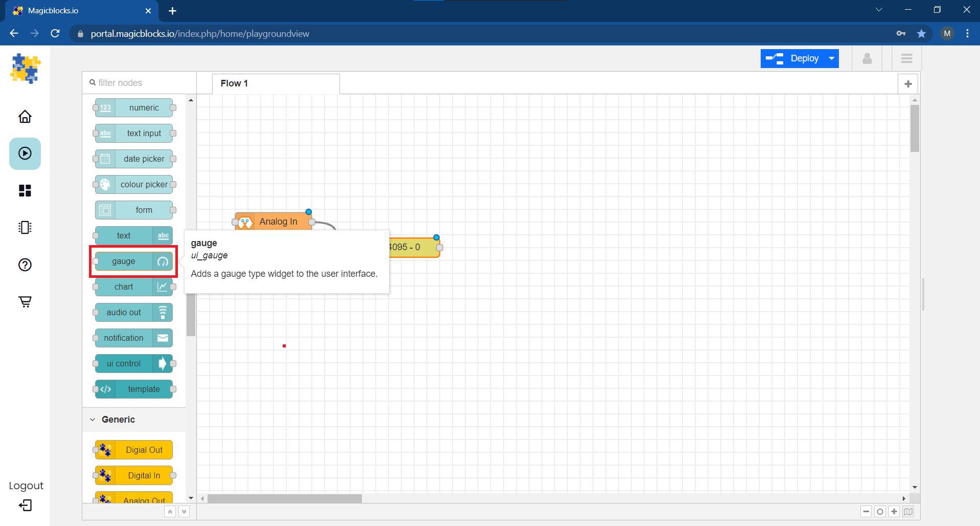Click the user profile icon beside Deploy

[x=867, y=59]
